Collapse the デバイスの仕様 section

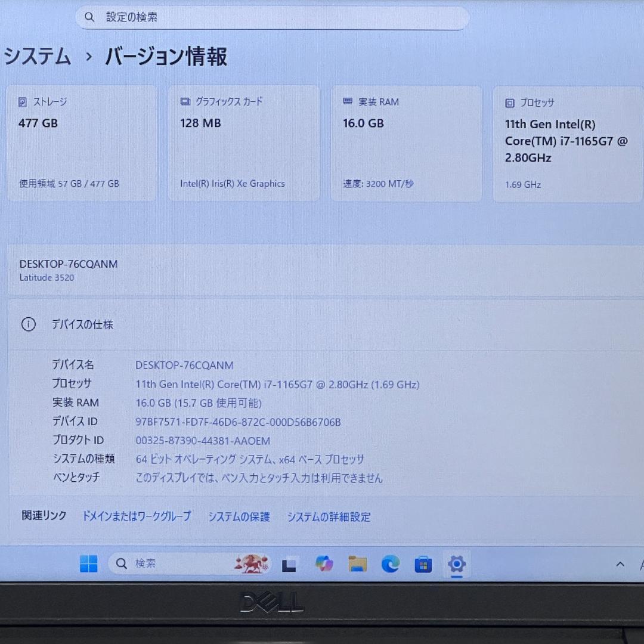[327, 324]
